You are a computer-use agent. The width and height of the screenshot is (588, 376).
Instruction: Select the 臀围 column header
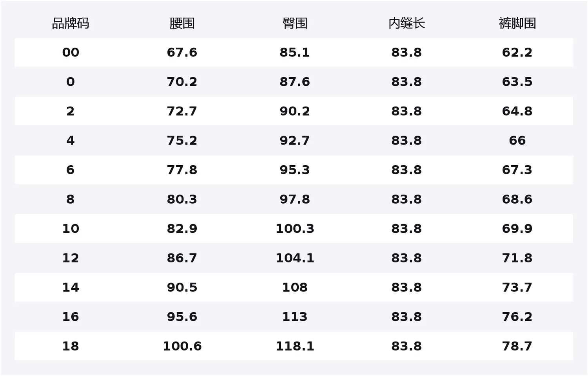295,23
